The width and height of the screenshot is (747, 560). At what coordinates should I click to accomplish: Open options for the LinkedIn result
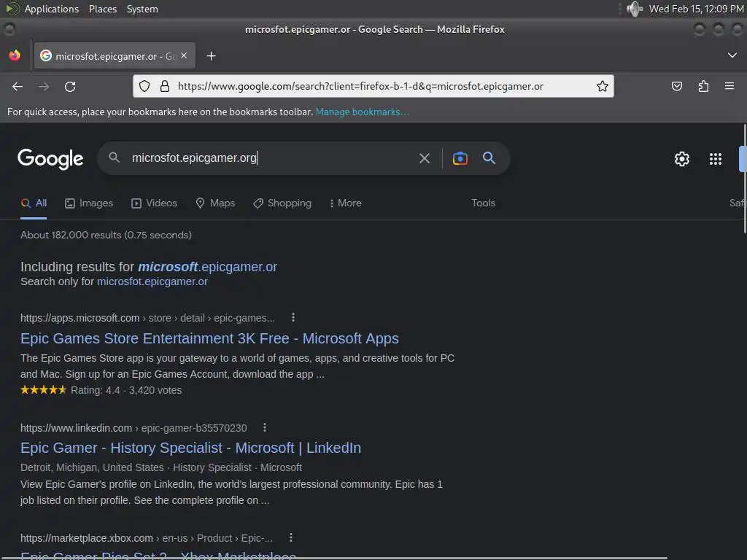tap(264, 427)
